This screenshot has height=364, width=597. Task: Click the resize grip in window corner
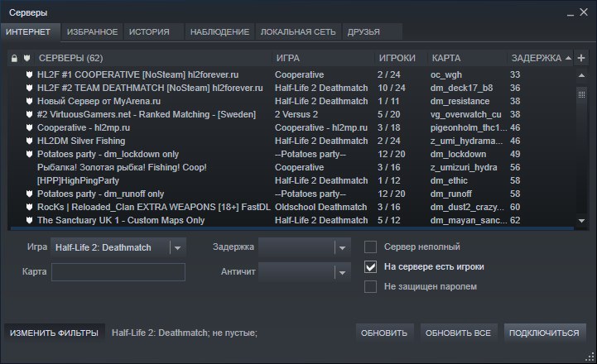[x=590, y=357]
